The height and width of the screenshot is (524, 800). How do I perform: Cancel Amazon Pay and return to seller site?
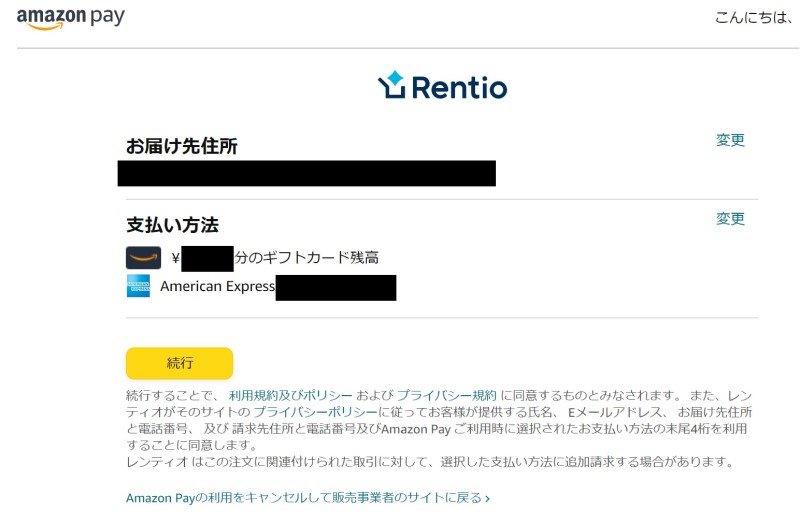[304, 498]
